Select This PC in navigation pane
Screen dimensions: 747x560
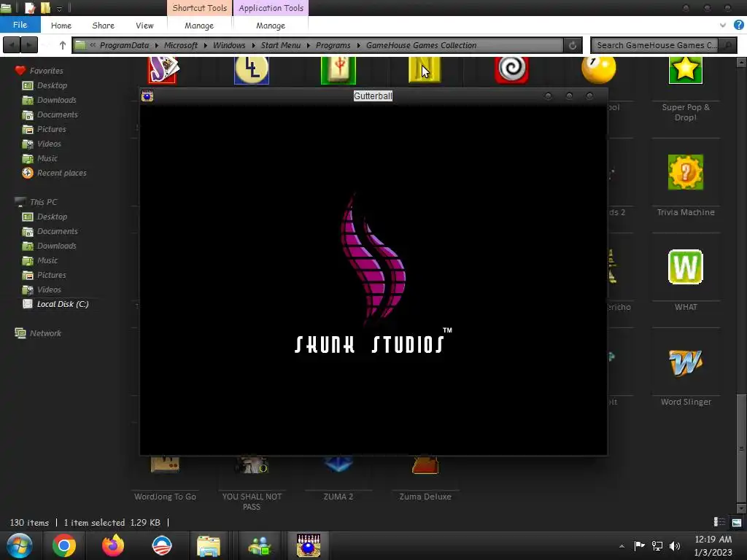43,202
